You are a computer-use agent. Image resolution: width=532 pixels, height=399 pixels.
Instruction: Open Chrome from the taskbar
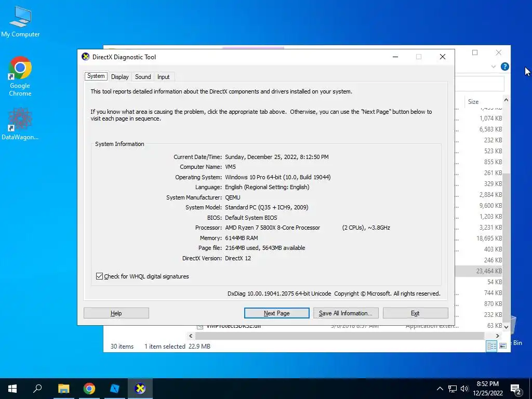pyautogui.click(x=89, y=389)
